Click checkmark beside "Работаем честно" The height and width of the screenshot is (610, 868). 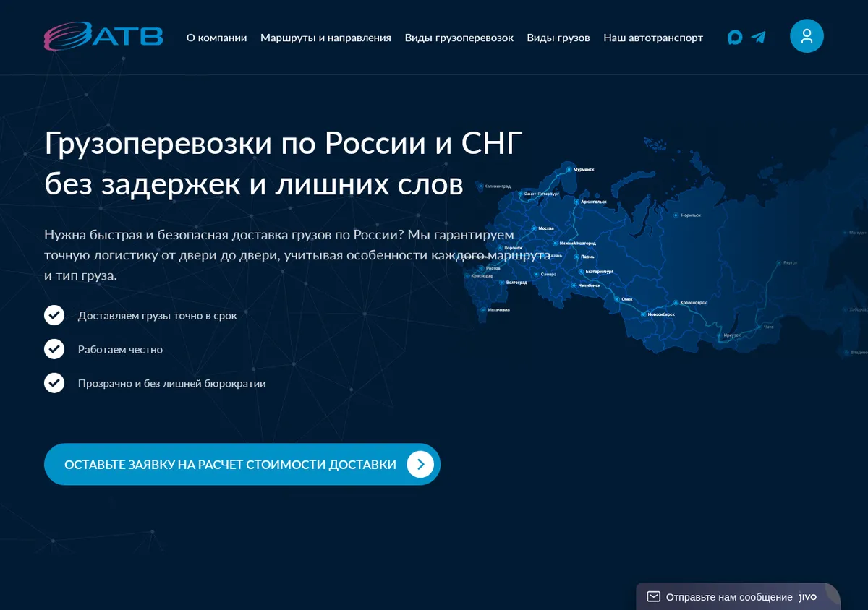[54, 349]
